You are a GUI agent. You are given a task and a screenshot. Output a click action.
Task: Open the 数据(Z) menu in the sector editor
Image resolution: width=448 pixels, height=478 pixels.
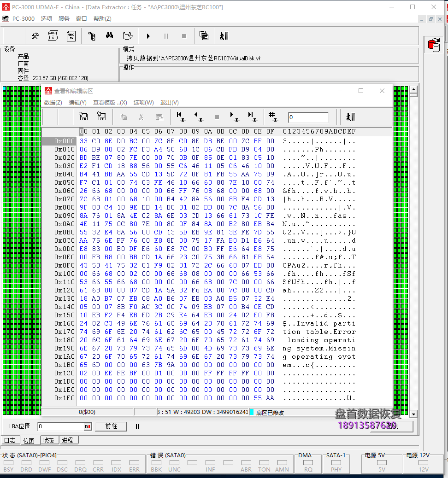53,103
